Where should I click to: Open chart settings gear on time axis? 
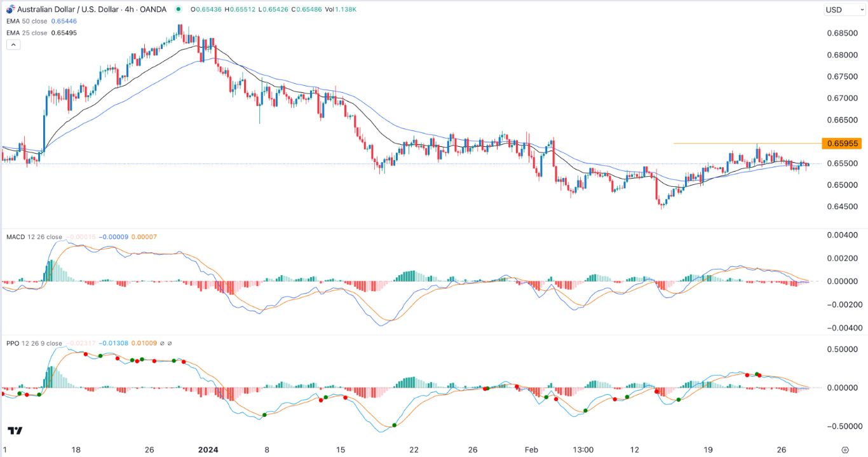pyautogui.click(x=846, y=449)
